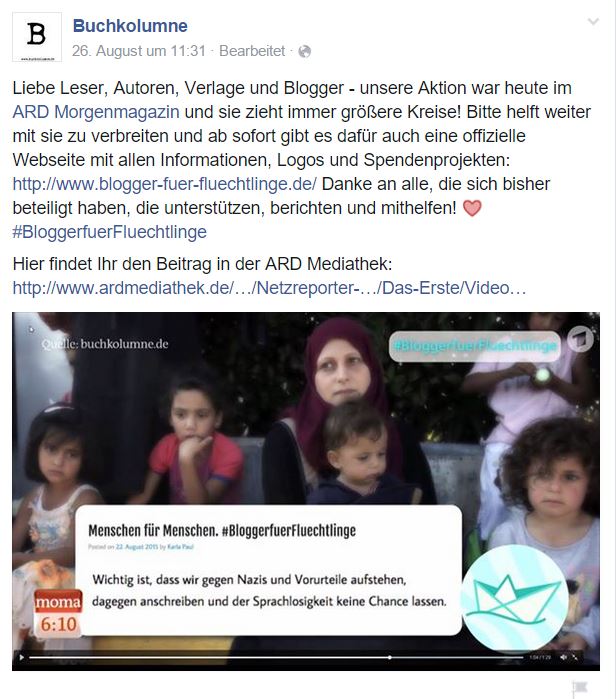
Task: Open the post options chevron menu
Action: pos(593,21)
